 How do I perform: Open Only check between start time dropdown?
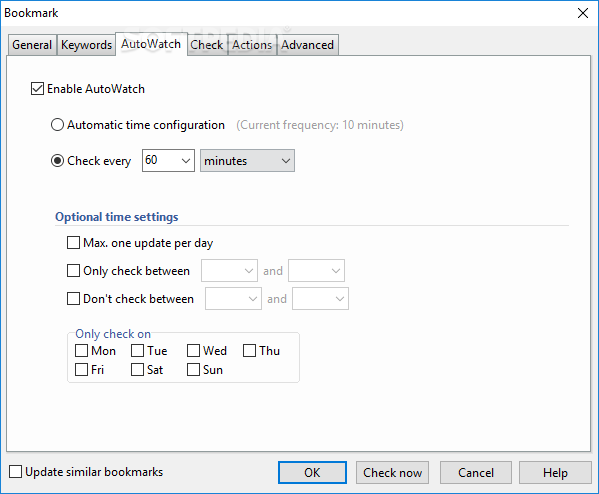click(229, 270)
